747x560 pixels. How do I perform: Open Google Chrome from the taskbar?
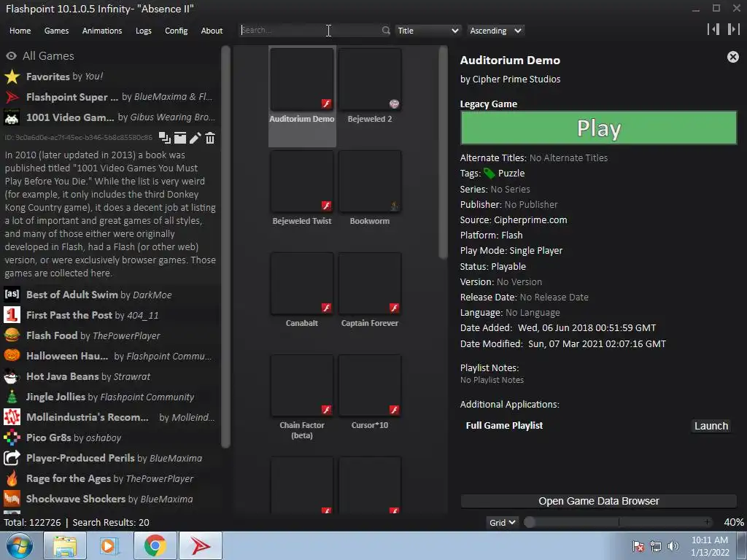click(155, 545)
